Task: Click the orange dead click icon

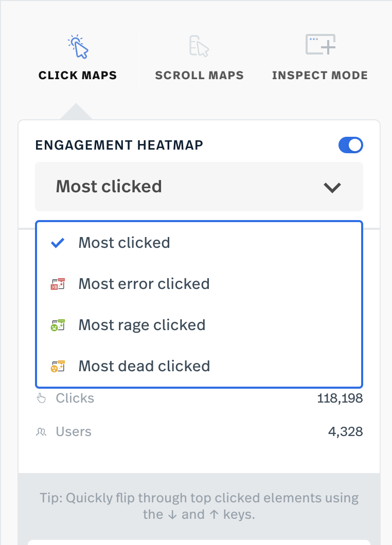Action: coord(58,366)
